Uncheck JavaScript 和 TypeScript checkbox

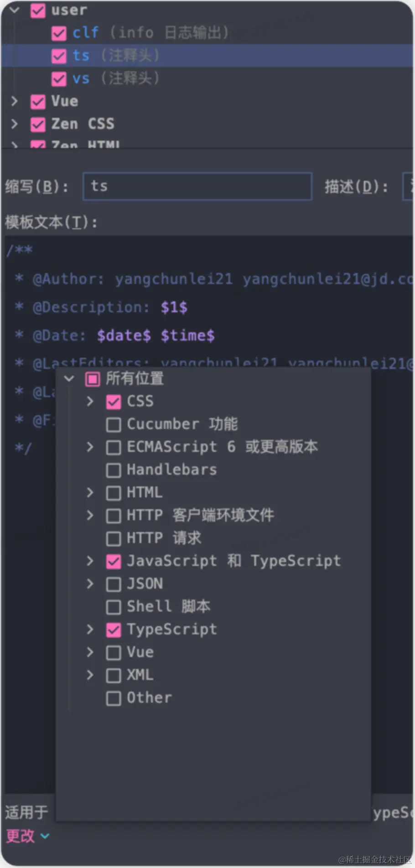[114, 561]
